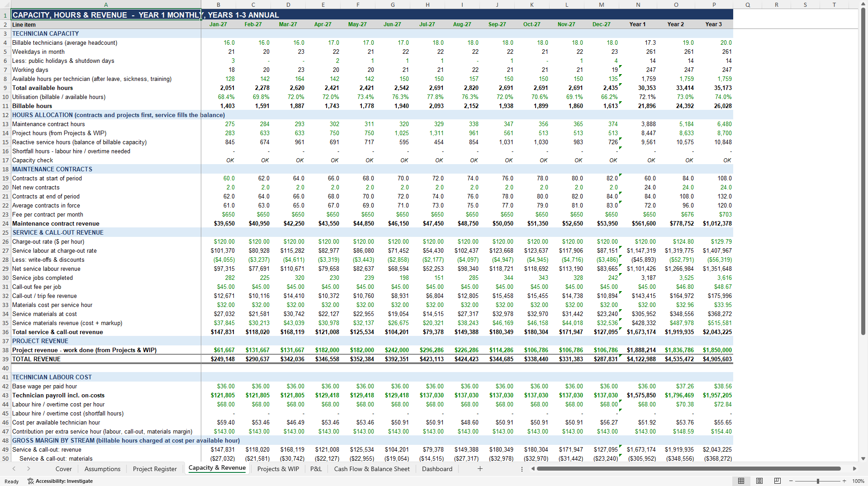Open the Cover sheet tab

point(64,469)
